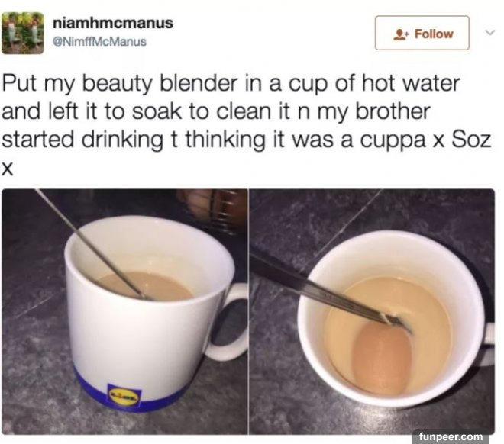
Task: Click the blue band at the mug base
Action: (x=128, y=394)
